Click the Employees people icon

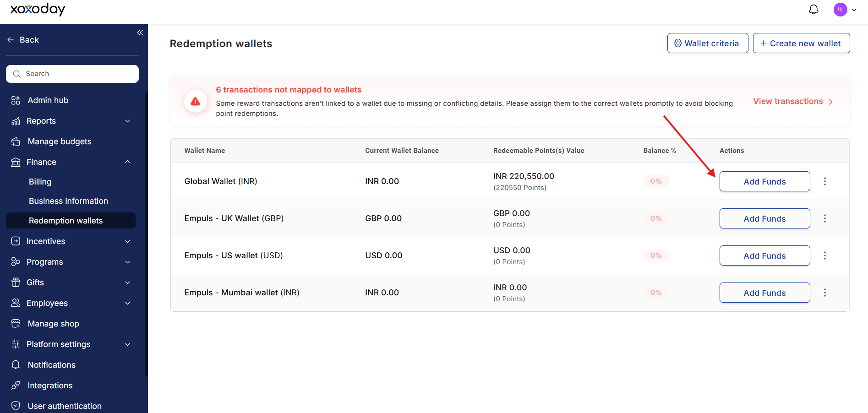coord(16,303)
